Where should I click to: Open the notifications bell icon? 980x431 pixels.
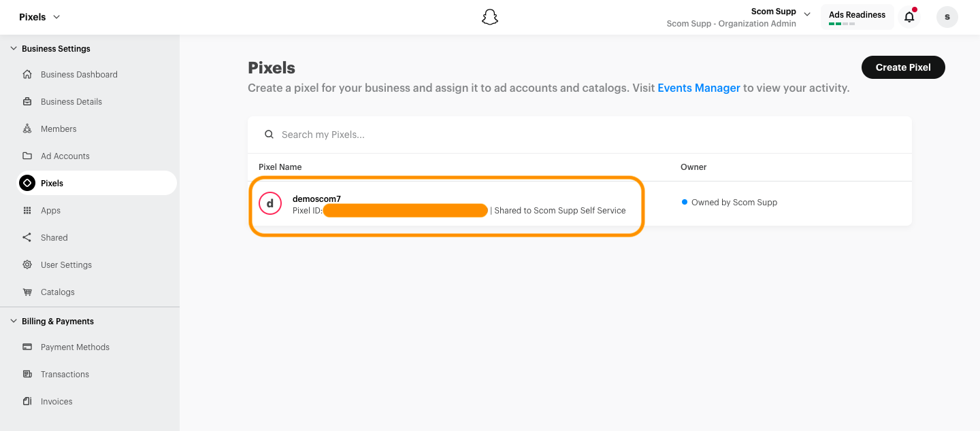[909, 17]
